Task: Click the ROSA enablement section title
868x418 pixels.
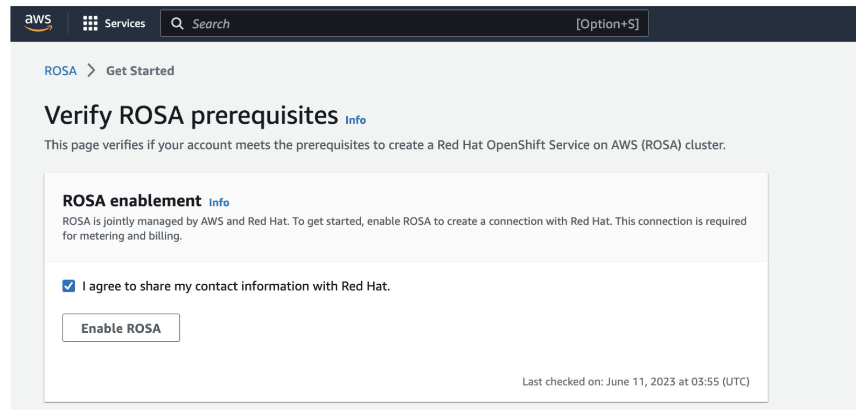Action: coord(132,201)
